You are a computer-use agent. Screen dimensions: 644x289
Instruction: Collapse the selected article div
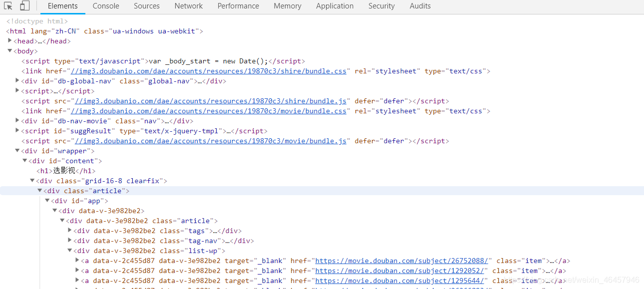[x=40, y=191]
